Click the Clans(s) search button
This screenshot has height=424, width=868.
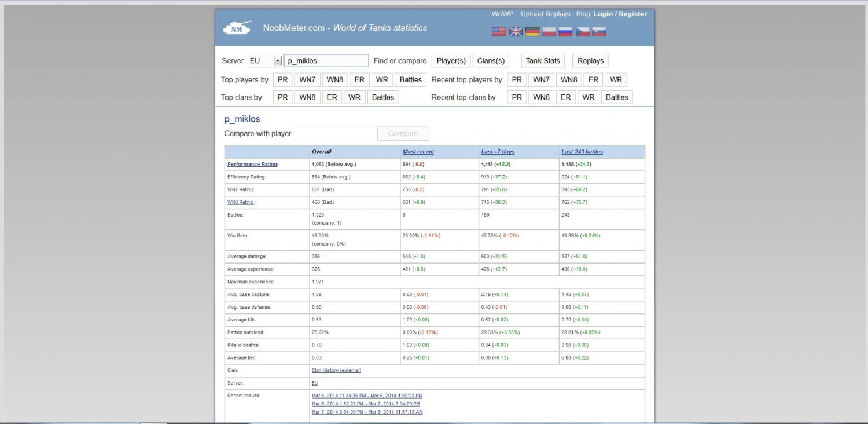point(491,61)
